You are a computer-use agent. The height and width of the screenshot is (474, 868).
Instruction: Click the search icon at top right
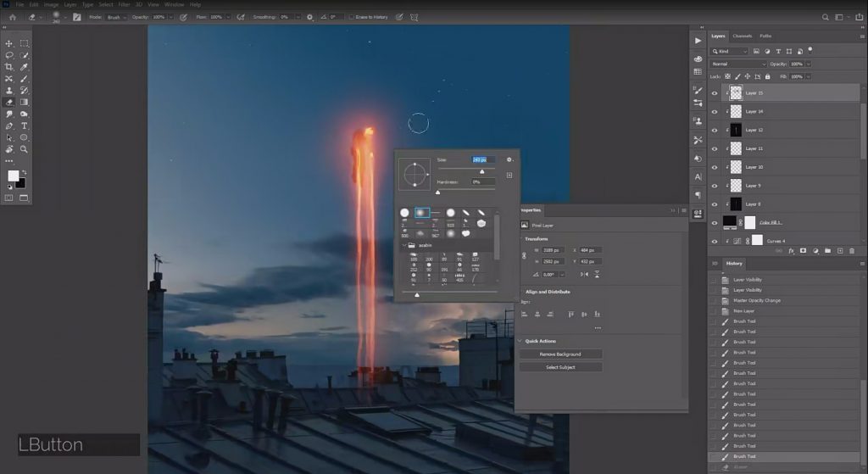(825, 17)
